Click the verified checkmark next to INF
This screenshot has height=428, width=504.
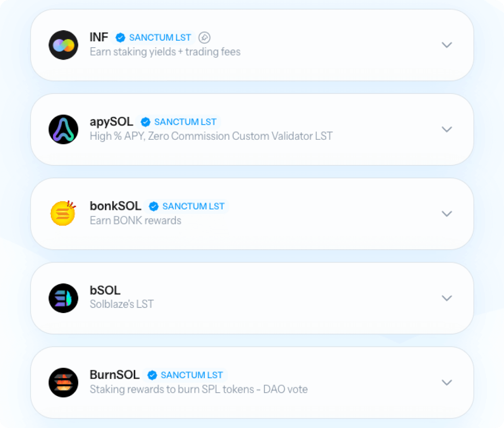pos(121,38)
